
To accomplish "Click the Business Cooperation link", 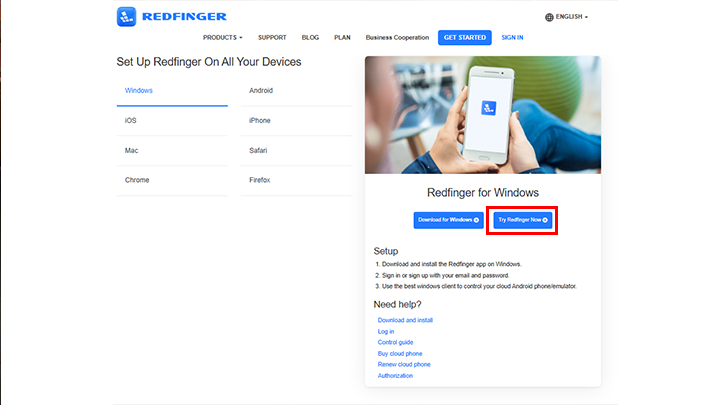I will 397,38.
